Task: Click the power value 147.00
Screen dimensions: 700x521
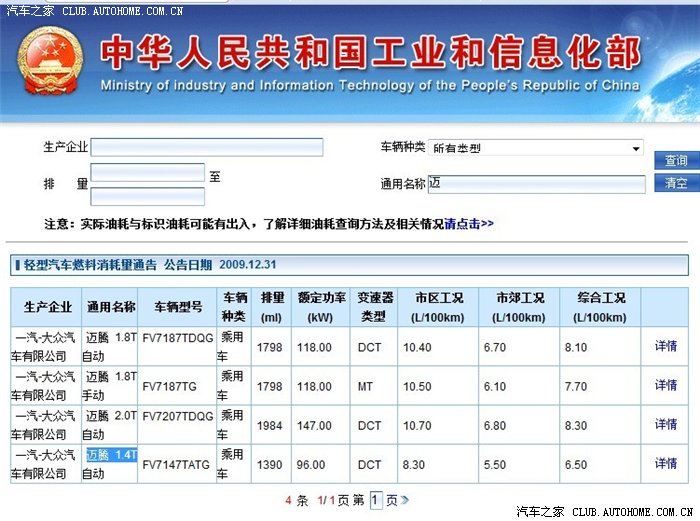Action: pyautogui.click(x=314, y=426)
